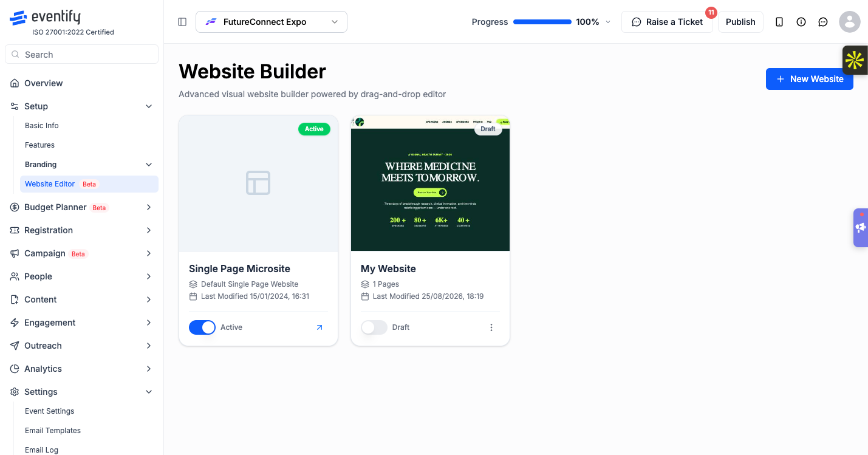Open the My Website thumbnail preview
Screen dimensions: 868x455
(430, 183)
